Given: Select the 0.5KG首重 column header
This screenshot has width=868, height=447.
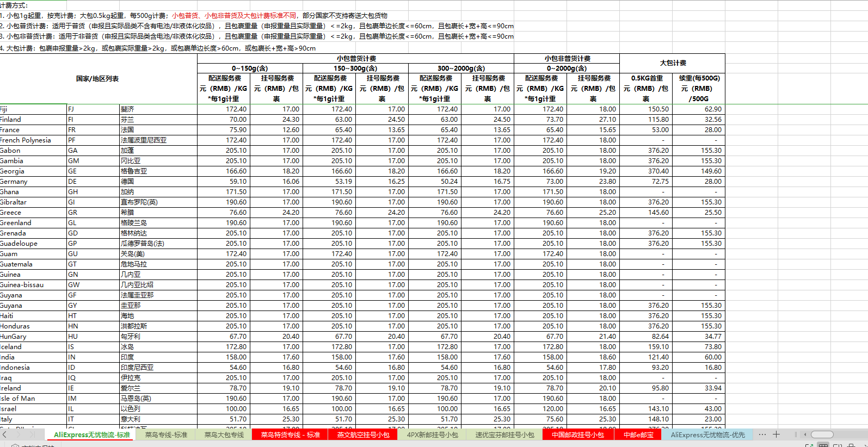Looking at the screenshot, I should pos(646,89).
